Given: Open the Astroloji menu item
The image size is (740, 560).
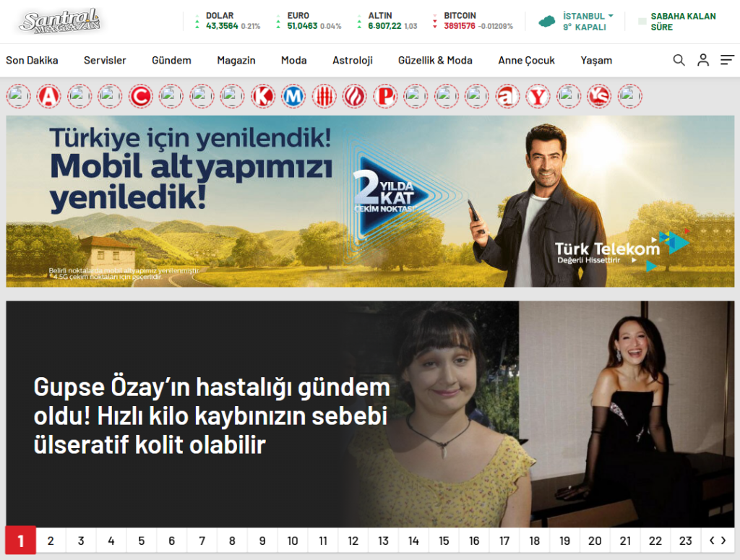Looking at the screenshot, I should pyautogui.click(x=352, y=60).
